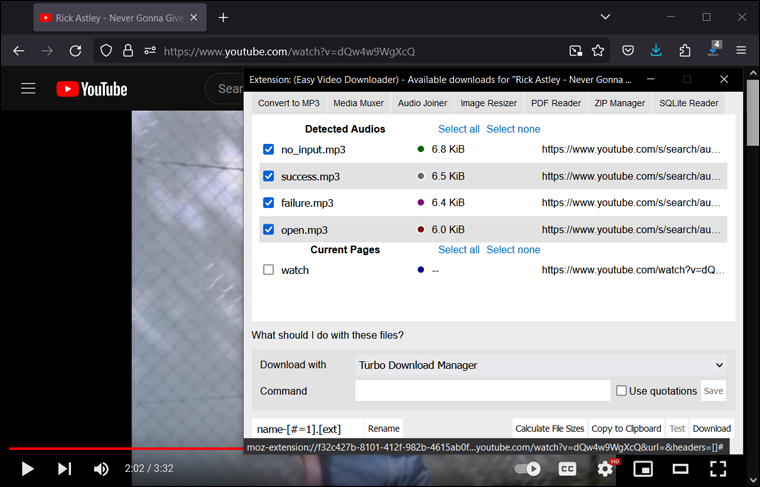Click the purple dot for failure.mp3
This screenshot has width=760, height=487.
pos(421,203)
